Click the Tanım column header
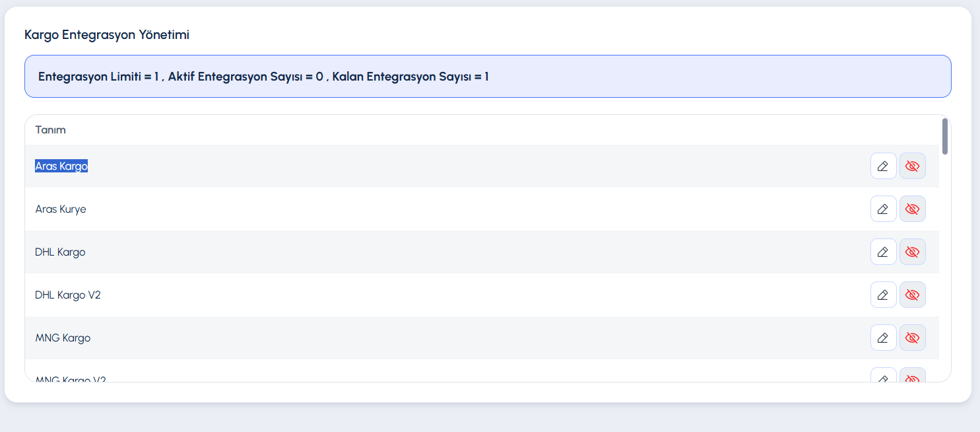 pos(51,130)
